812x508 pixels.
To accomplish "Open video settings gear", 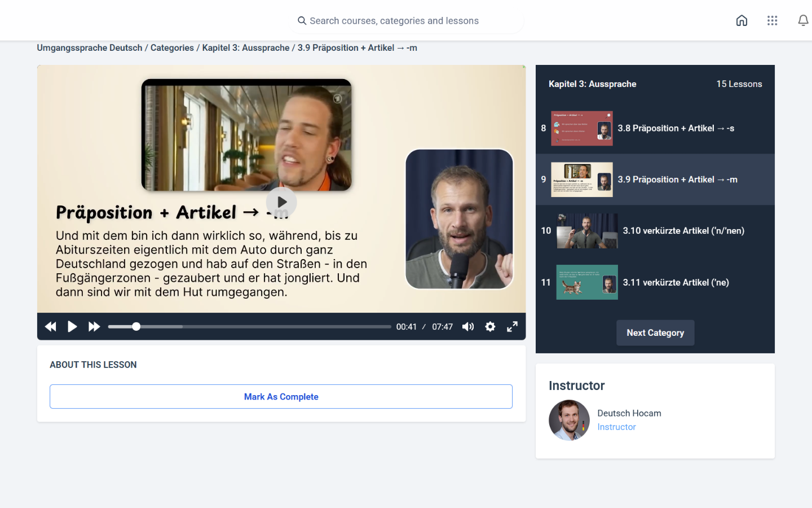I will point(490,327).
